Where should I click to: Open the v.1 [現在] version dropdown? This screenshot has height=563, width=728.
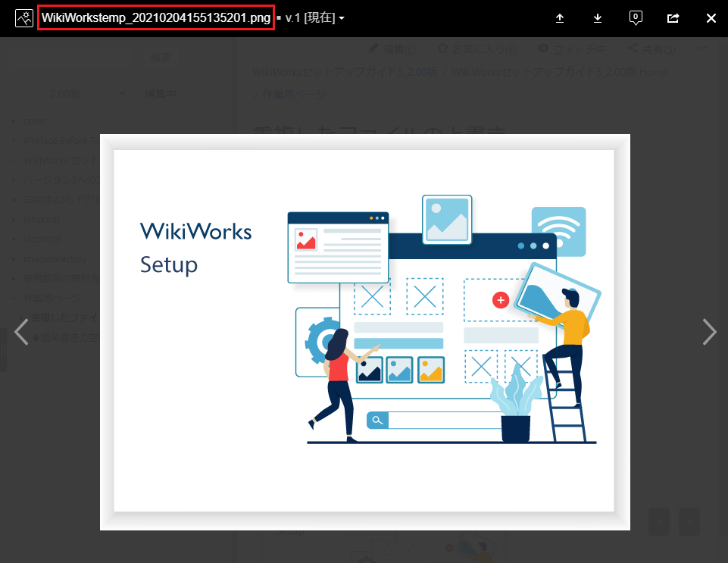coord(315,18)
